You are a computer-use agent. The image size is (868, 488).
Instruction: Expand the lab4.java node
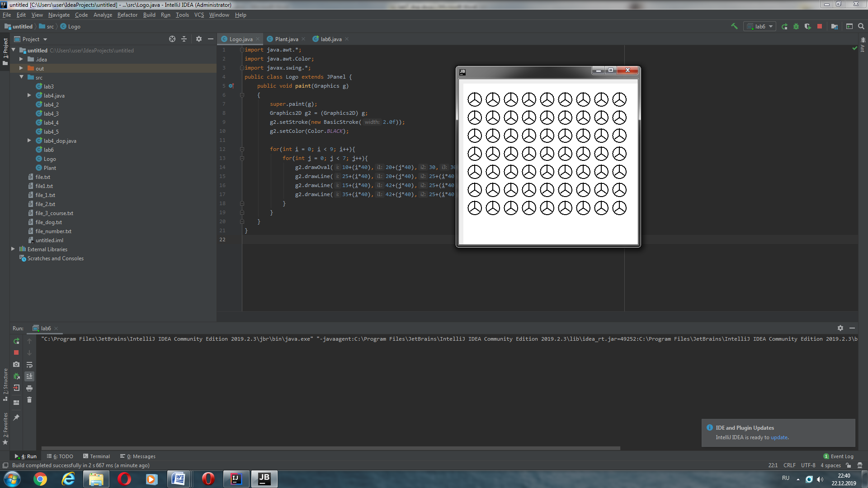[x=29, y=95]
